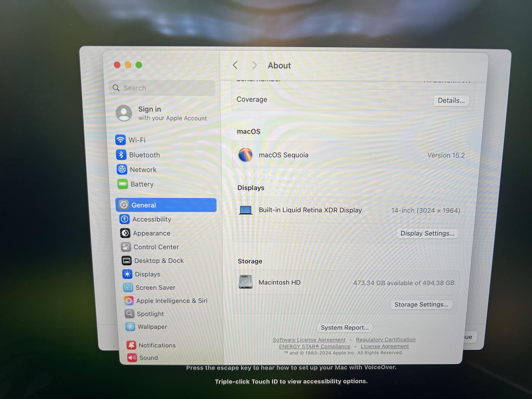The height and width of the screenshot is (399, 532).
Task: Click the Bluetooth sidebar icon
Action: click(x=121, y=155)
